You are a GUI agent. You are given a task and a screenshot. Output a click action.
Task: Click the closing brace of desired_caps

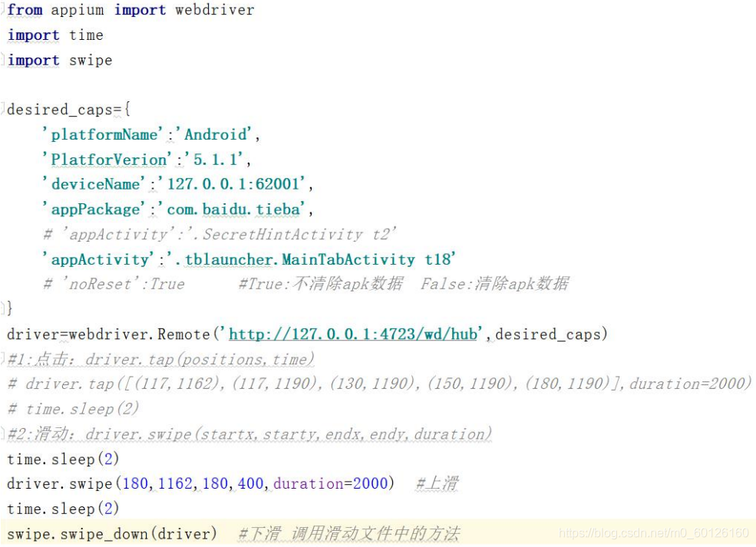click(x=9, y=308)
